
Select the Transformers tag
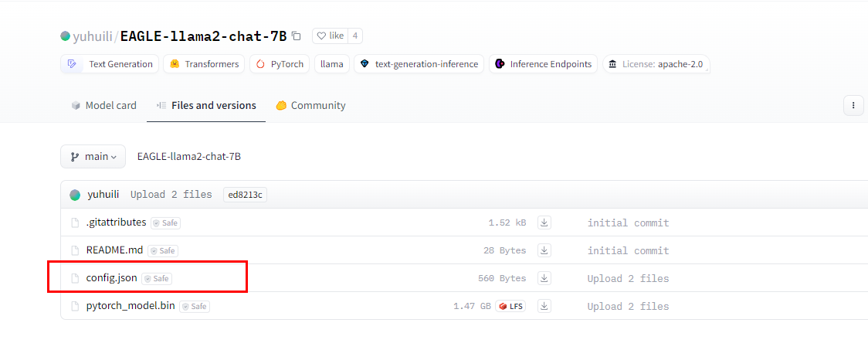point(205,63)
